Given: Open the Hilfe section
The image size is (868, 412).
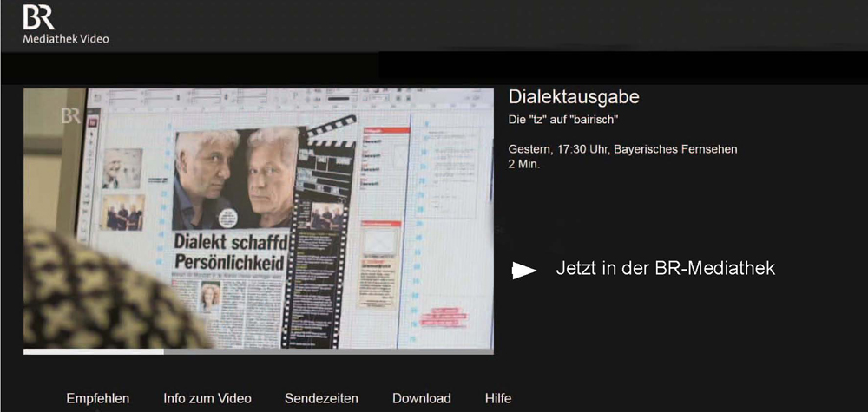Looking at the screenshot, I should click(498, 398).
